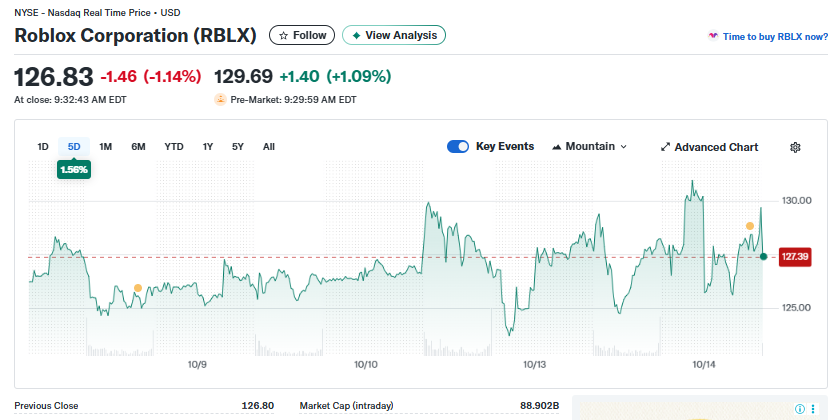
Task: Click the pink heart icon beside buy prompt
Action: point(712,36)
